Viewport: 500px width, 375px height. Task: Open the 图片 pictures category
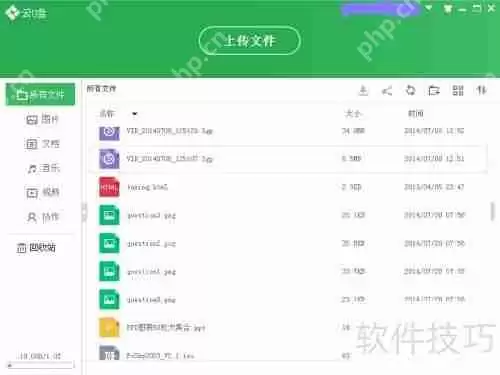tap(42, 119)
